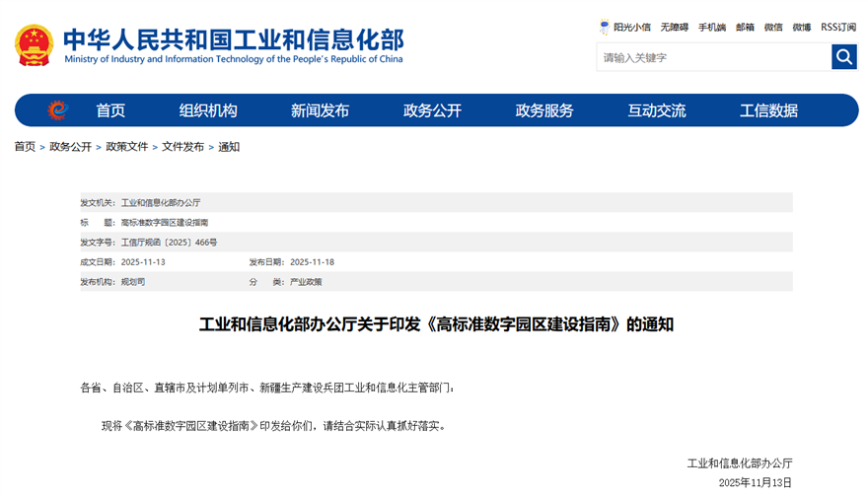Open the 邮箱 link at top
Image resolution: width=868 pixels, height=496 pixels.
(x=745, y=28)
